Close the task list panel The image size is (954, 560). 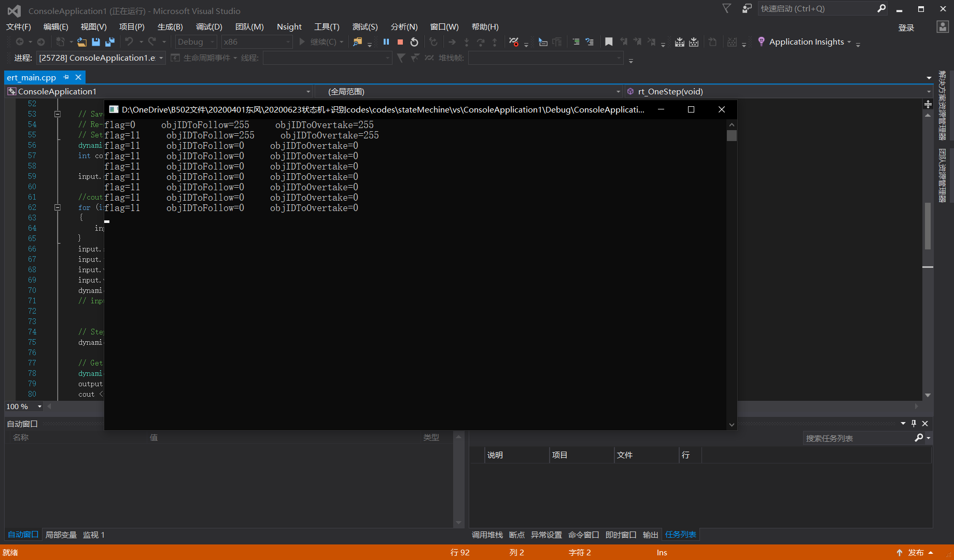coord(925,424)
